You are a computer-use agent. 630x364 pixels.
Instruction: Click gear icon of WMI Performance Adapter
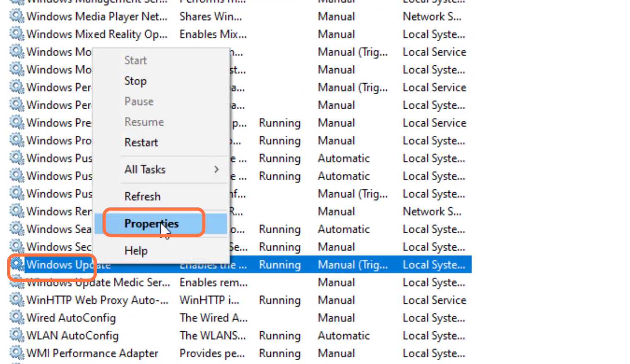[17, 353]
